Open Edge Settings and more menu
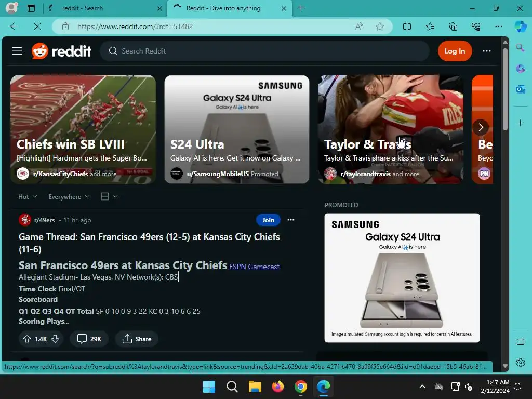532x399 pixels. (x=498, y=26)
